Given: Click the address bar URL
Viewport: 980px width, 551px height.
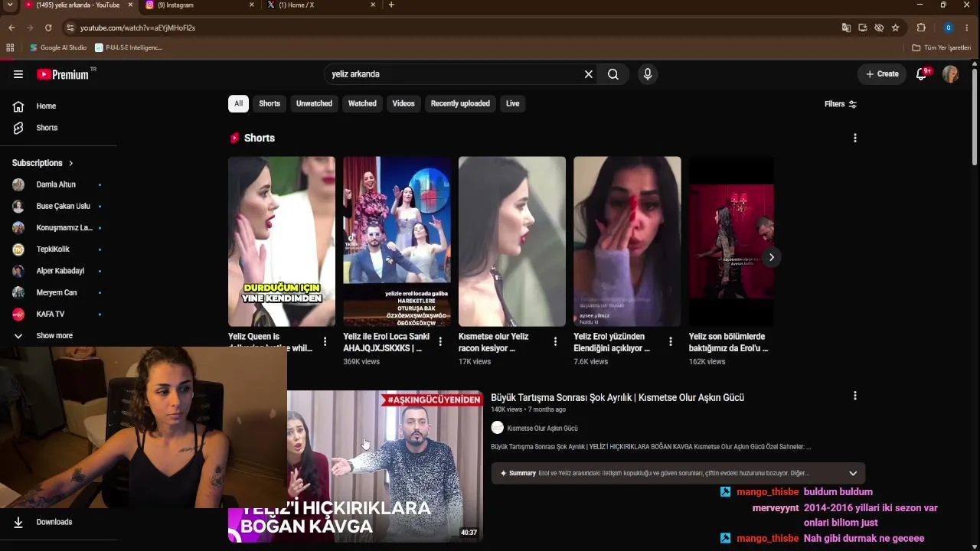Looking at the screenshot, I should pyautogui.click(x=138, y=28).
